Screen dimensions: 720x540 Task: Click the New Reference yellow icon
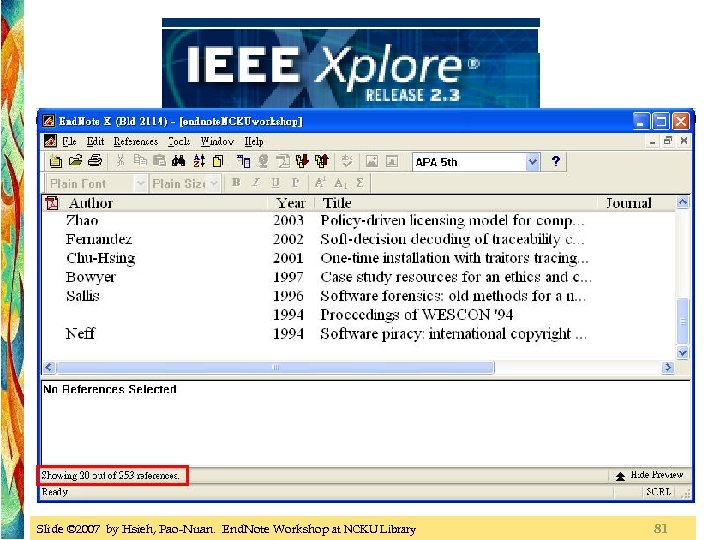(218, 161)
